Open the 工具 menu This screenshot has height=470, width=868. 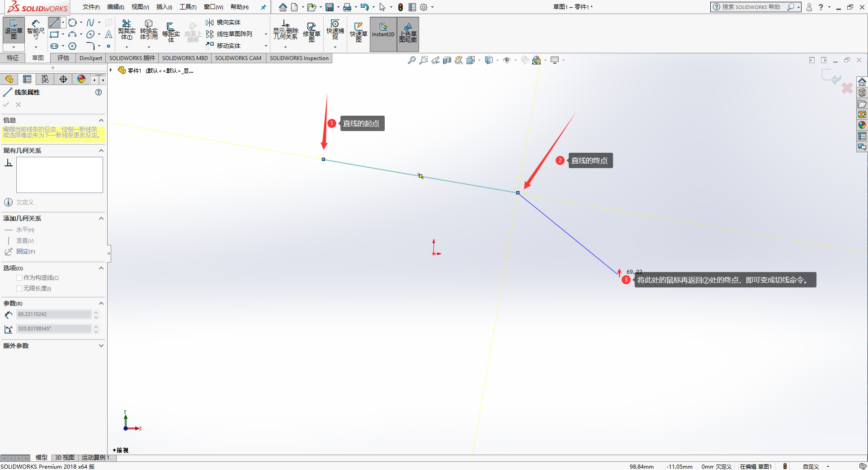[188, 7]
